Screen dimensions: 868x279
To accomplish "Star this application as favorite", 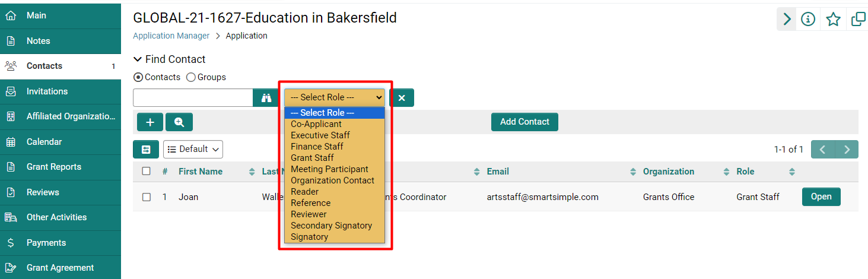I will (833, 20).
